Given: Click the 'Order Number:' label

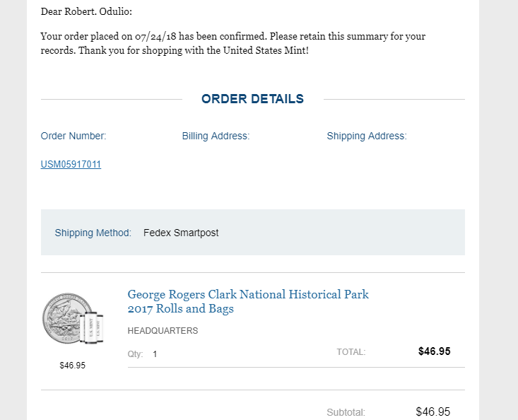Looking at the screenshot, I should click(x=73, y=136).
